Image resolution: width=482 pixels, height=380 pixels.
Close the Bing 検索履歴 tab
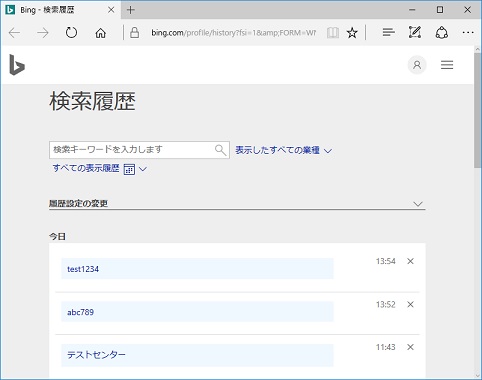[x=111, y=10]
